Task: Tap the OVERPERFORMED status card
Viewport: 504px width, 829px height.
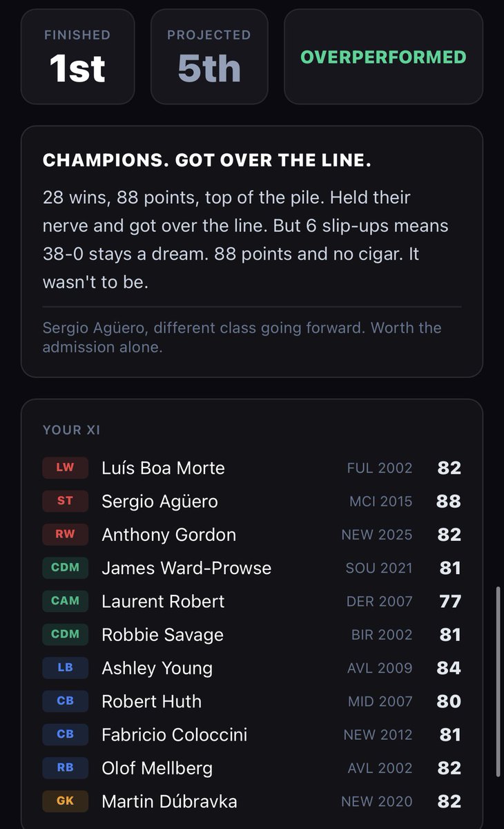Action: click(x=383, y=57)
